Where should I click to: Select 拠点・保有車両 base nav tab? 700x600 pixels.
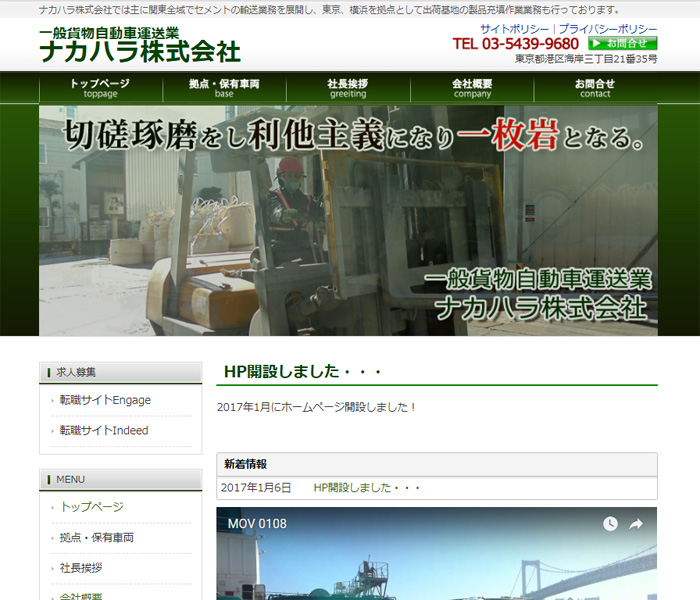pyautogui.click(x=224, y=88)
